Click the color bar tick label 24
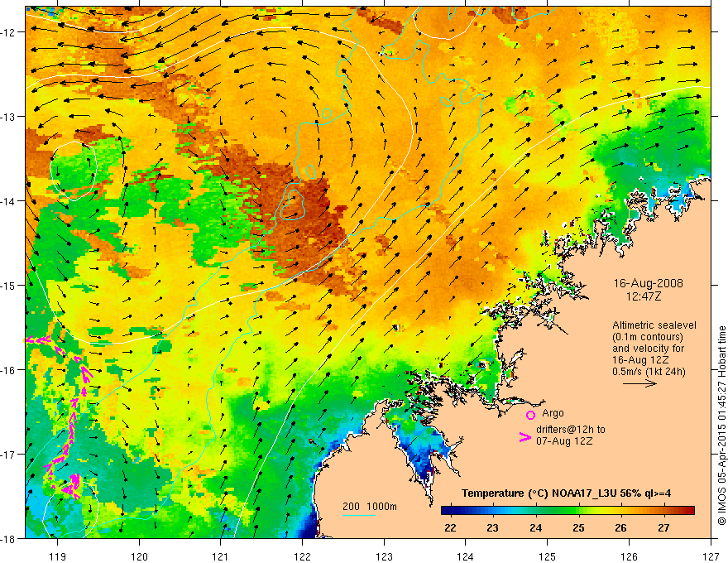Screen dimensions: 728x563 click(536, 528)
